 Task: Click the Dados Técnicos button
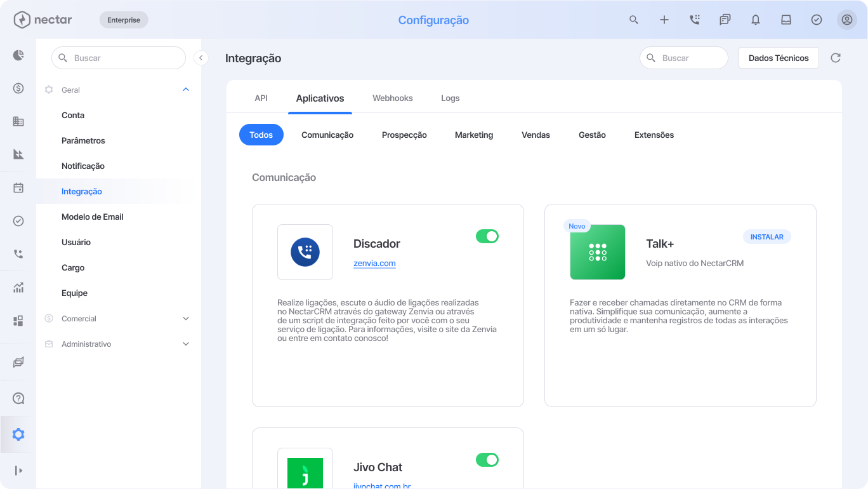coord(779,58)
